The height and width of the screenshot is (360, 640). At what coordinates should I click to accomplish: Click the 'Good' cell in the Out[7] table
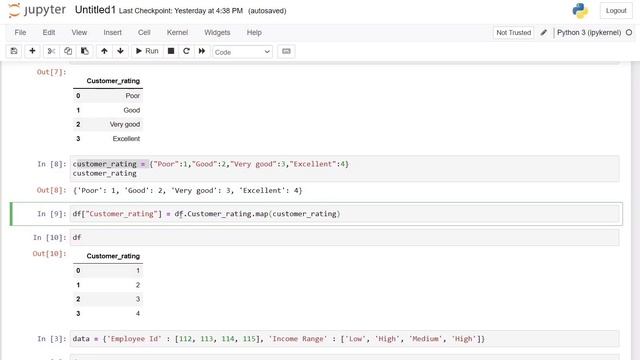[131, 110]
